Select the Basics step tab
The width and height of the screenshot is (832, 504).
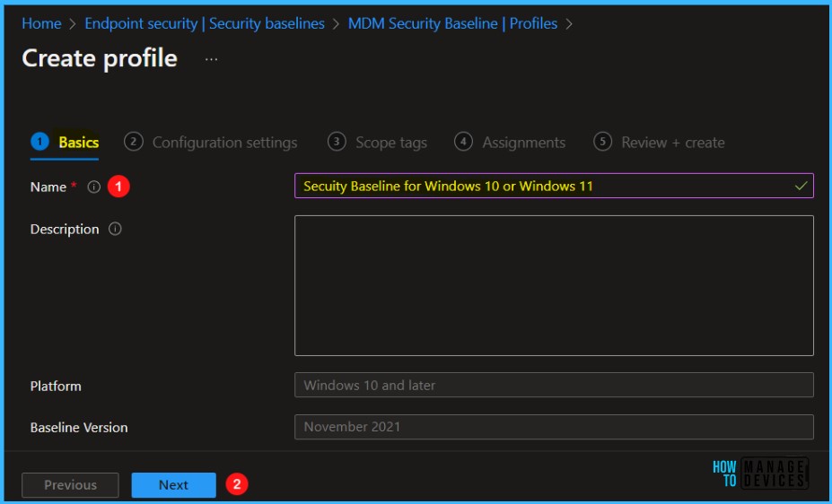[x=65, y=142]
